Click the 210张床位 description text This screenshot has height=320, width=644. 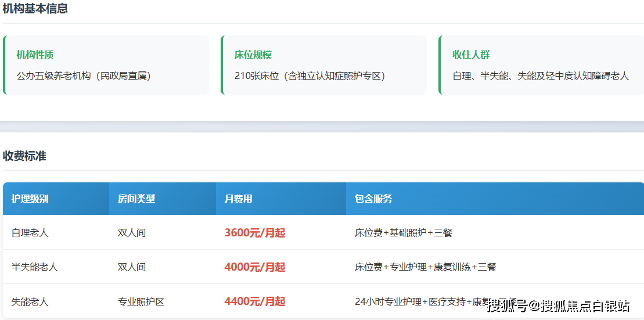[x=310, y=76]
